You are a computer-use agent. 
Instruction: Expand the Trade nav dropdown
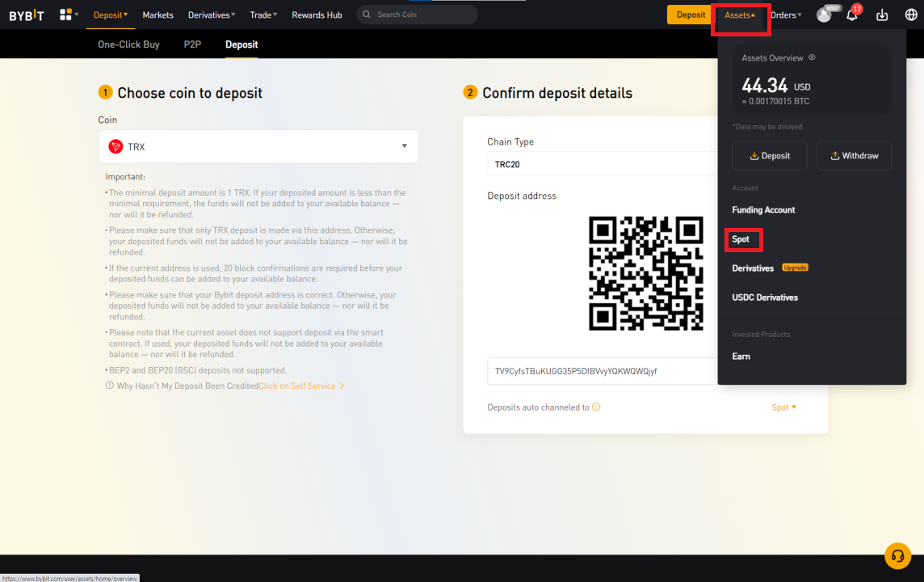pos(263,15)
